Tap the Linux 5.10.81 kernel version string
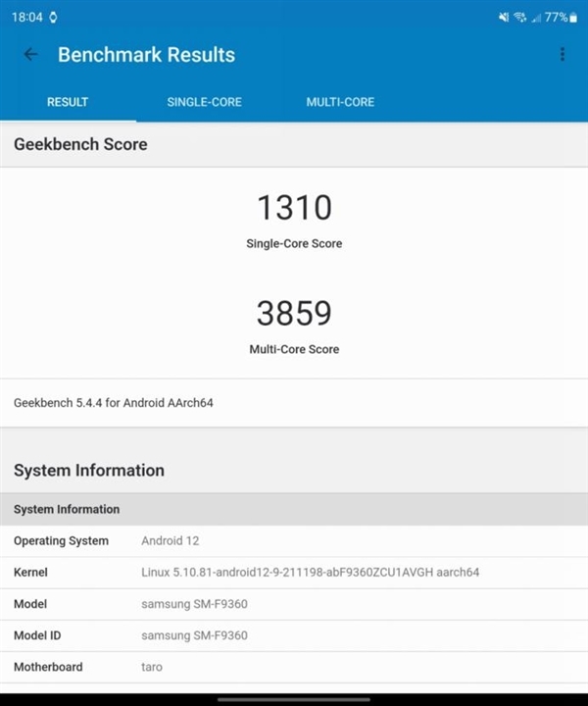The width and height of the screenshot is (588, 706). coord(311,573)
